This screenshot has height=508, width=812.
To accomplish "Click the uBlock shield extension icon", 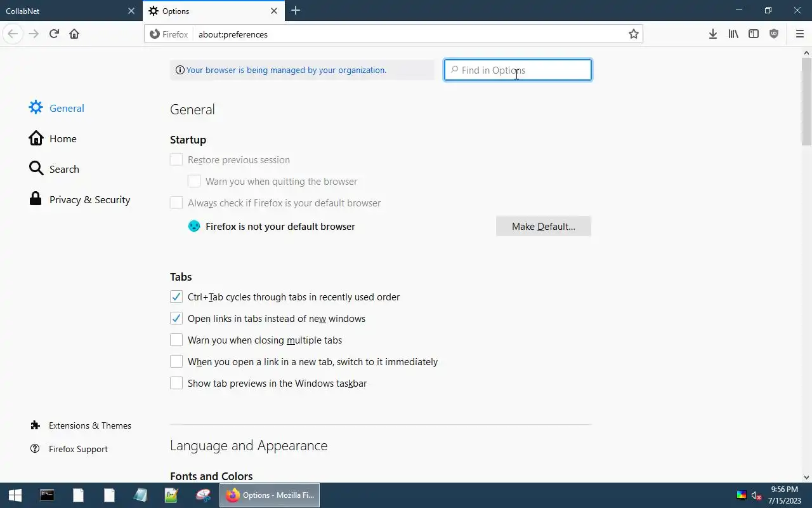I will click(774, 34).
